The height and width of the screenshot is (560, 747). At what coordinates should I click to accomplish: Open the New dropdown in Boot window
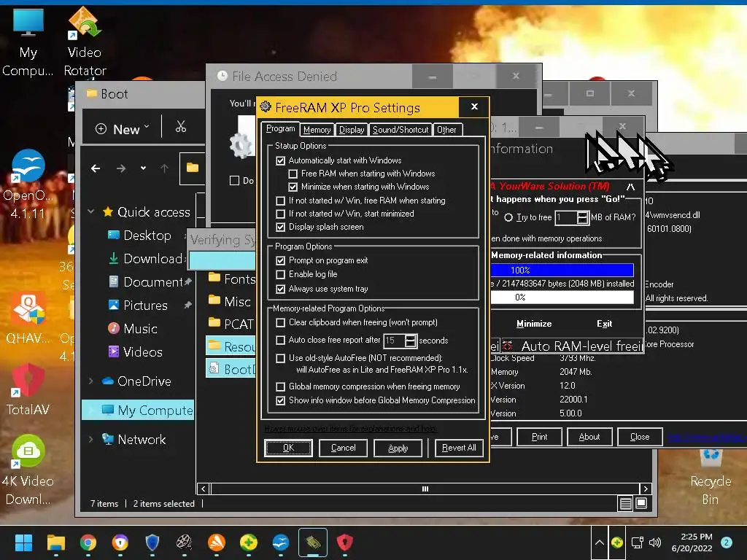pos(123,128)
